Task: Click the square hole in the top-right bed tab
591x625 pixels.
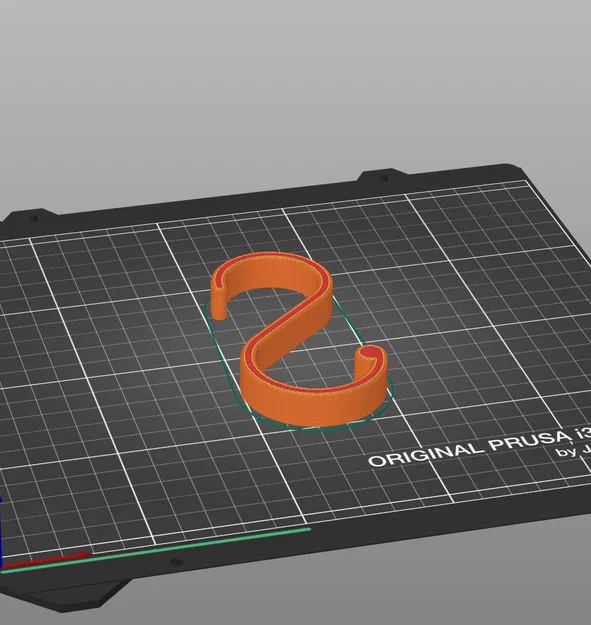Action: (x=384, y=178)
